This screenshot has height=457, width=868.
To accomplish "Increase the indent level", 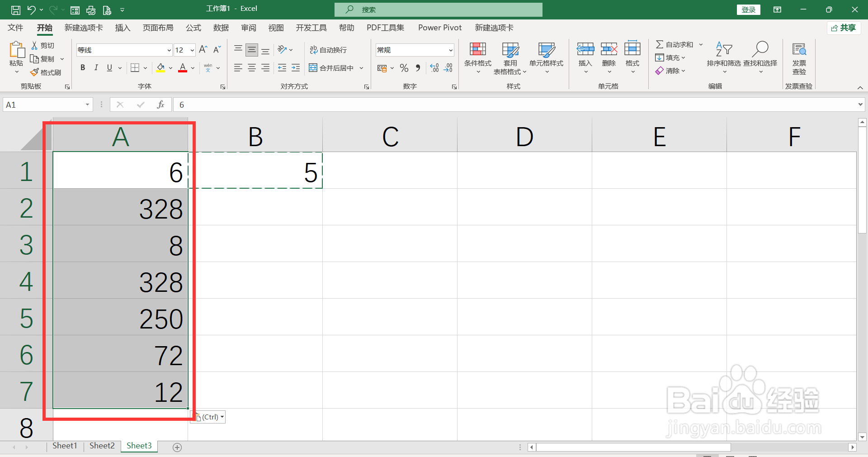I will tap(296, 68).
